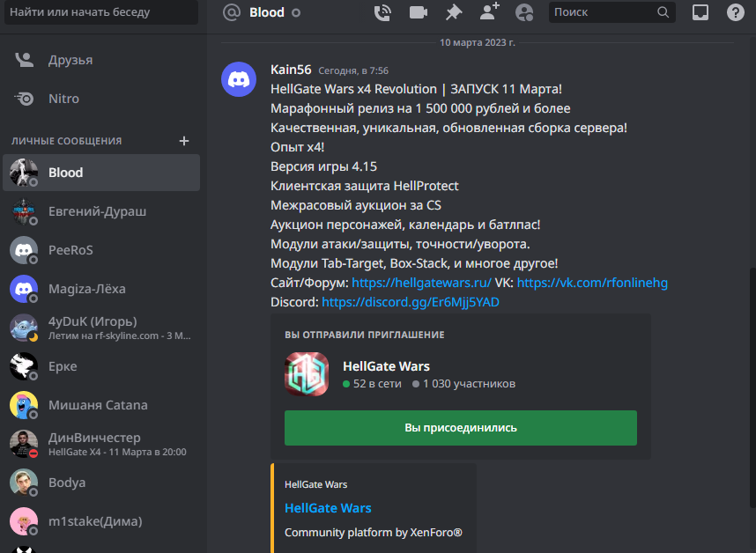Create a new direct message with plus icon
This screenshot has height=553, width=756.
pyautogui.click(x=183, y=141)
